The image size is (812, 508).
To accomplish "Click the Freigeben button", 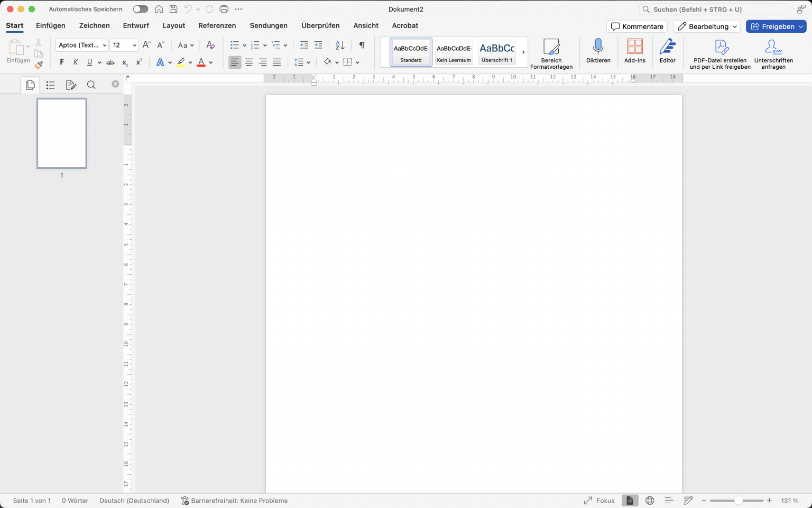I will click(776, 26).
